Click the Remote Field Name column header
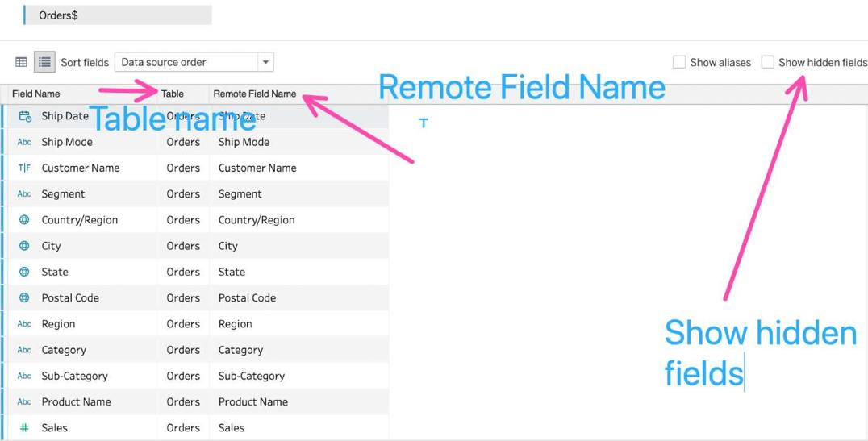The width and height of the screenshot is (868, 441). 254,94
